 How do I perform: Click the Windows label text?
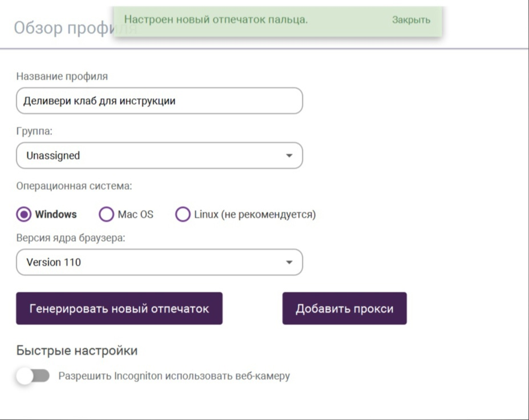pyautogui.click(x=56, y=214)
